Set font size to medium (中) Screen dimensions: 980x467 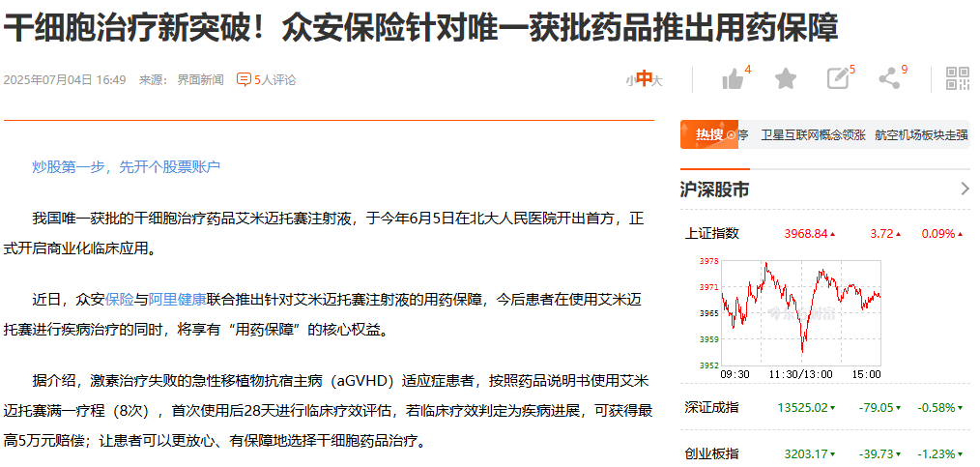coord(643,79)
